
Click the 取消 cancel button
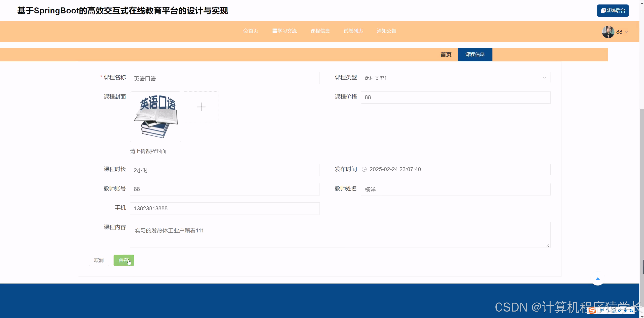click(x=99, y=260)
